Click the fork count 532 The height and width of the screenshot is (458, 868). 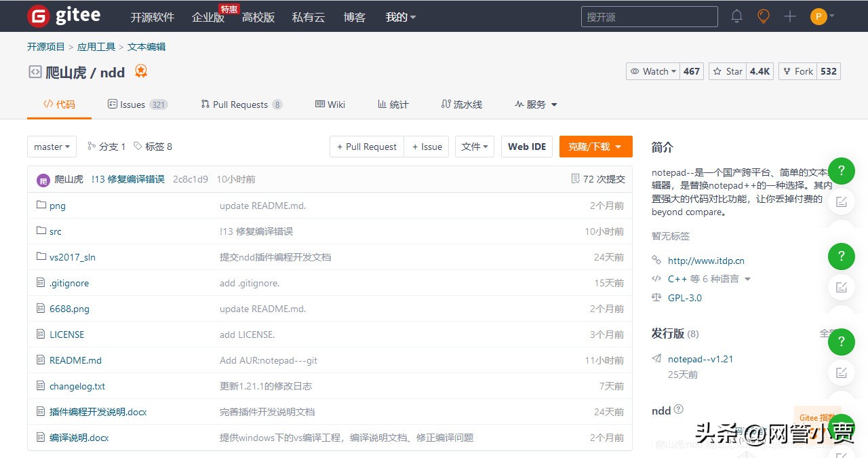(829, 71)
